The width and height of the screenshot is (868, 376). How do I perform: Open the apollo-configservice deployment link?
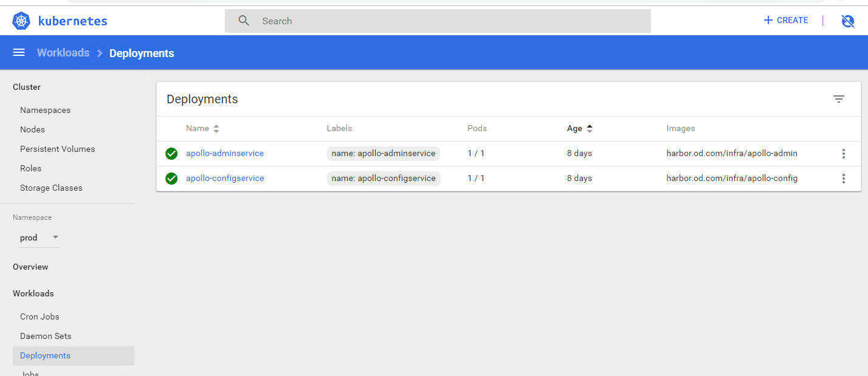coord(225,179)
